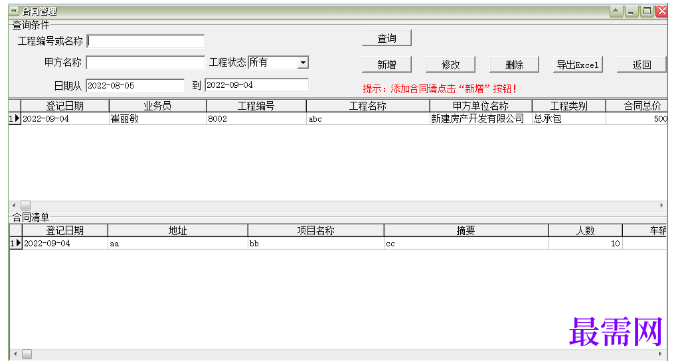The image size is (681, 363).
Task: Click 登记日期 header in 合同清单 table
Action: [x=65, y=230]
